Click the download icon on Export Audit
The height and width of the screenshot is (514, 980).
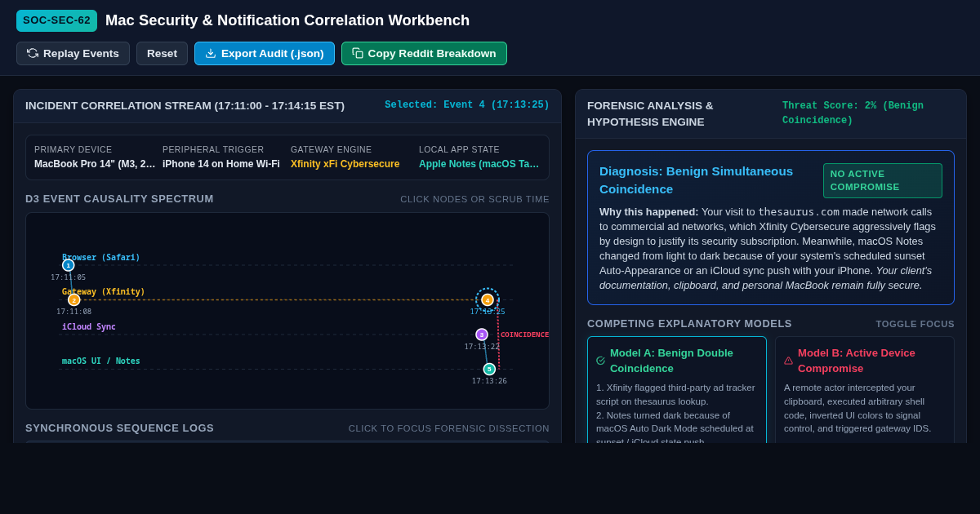pyautogui.click(x=211, y=53)
